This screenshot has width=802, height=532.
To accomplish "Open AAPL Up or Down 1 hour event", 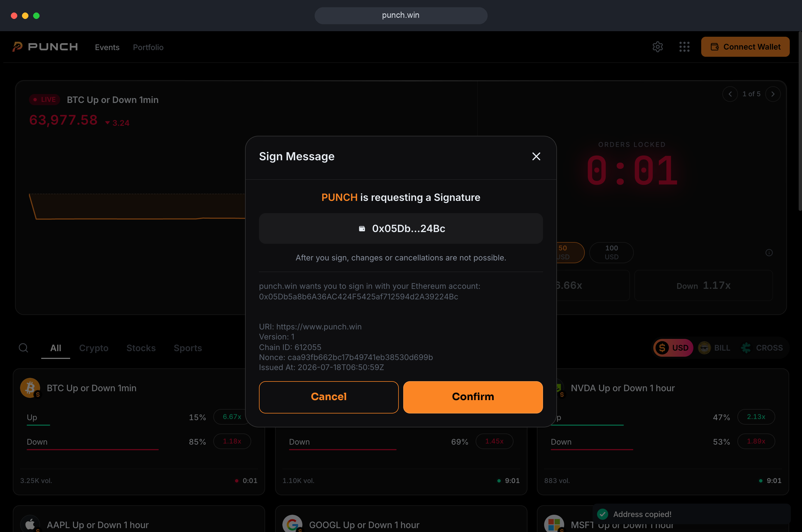I will coord(97,525).
